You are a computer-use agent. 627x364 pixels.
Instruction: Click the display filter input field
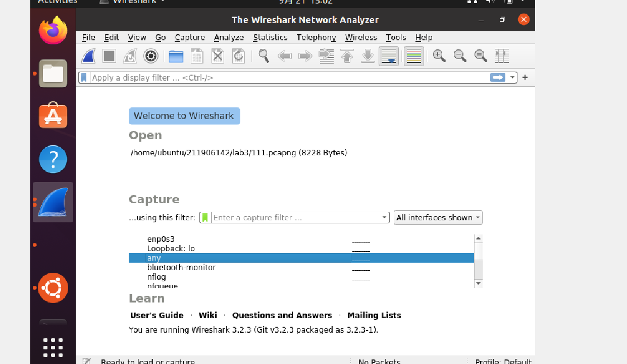[289, 78]
